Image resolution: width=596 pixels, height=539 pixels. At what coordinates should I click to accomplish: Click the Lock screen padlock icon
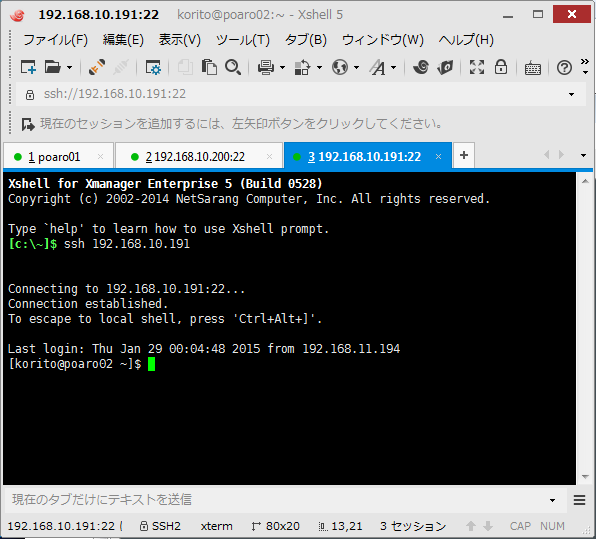(501, 67)
